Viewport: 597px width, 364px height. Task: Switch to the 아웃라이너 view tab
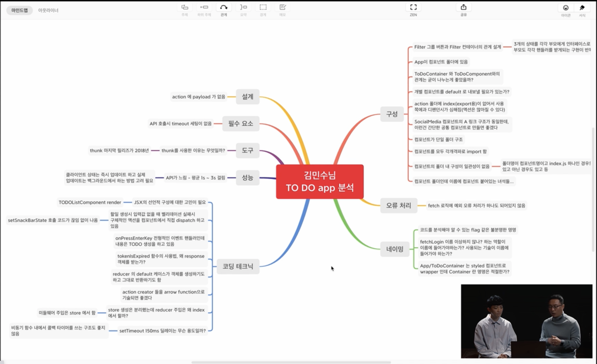48,10
